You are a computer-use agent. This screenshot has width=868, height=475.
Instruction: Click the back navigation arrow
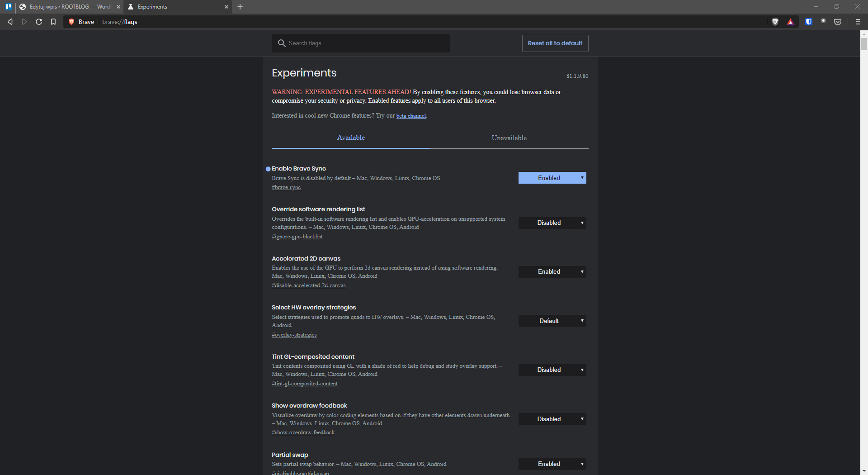(x=10, y=22)
